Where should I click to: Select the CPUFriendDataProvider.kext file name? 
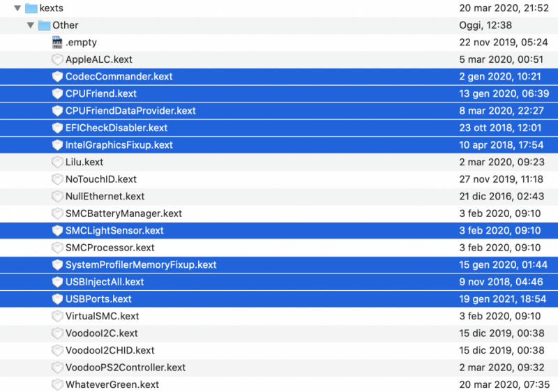[x=130, y=110]
